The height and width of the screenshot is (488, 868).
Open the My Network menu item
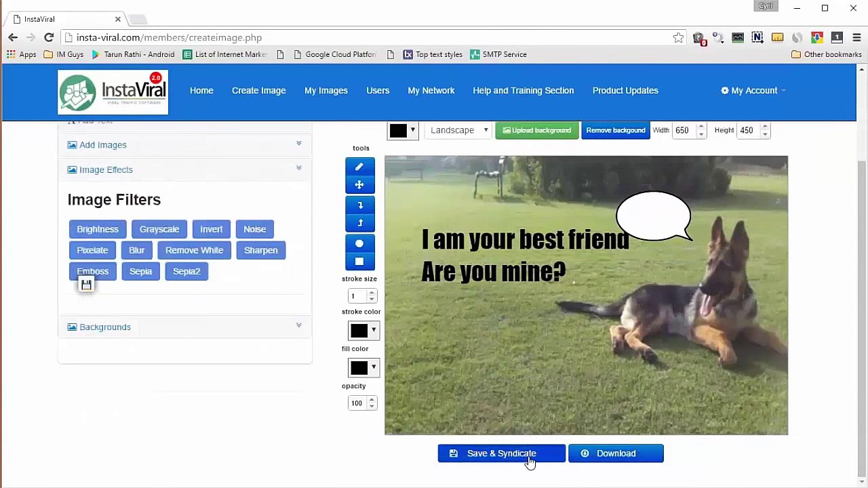coord(431,90)
